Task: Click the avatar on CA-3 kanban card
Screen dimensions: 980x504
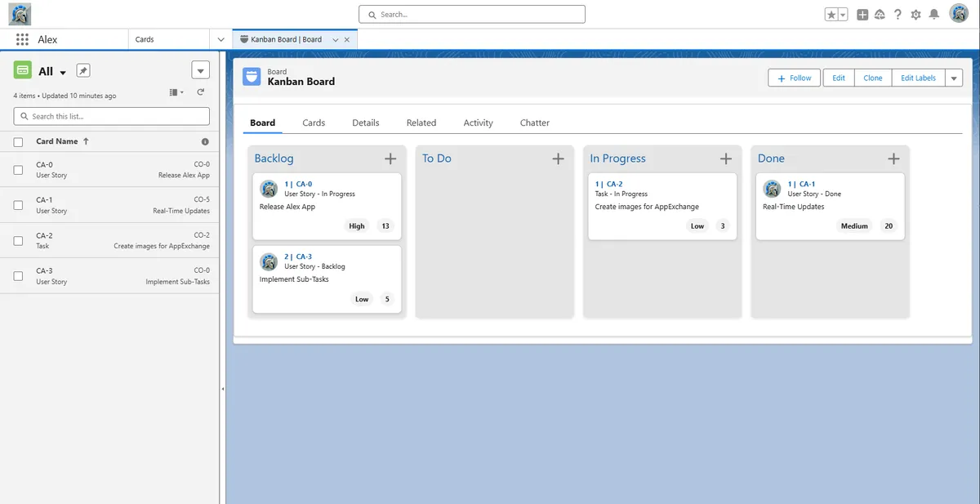Action: [x=269, y=261]
